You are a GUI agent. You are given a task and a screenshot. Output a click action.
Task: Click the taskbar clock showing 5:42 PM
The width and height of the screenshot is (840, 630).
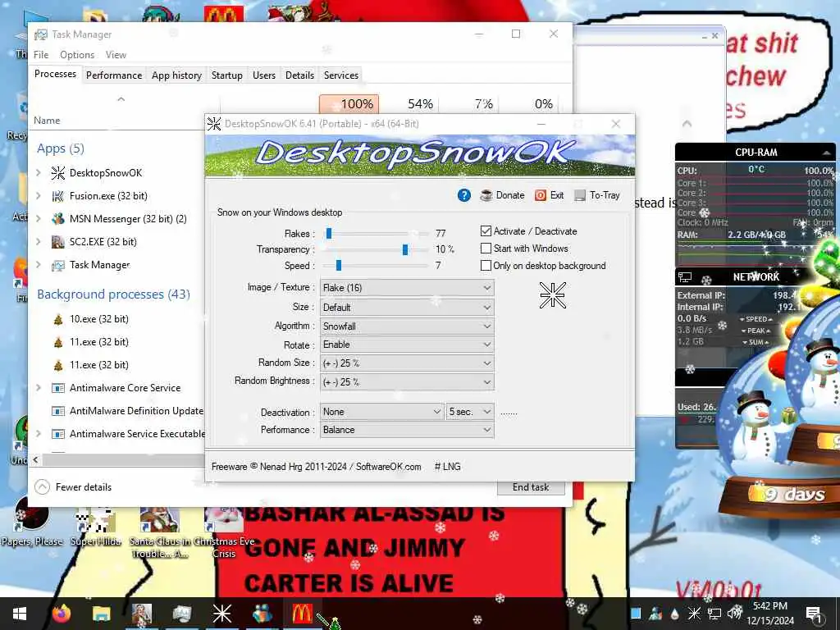[x=769, y=614]
